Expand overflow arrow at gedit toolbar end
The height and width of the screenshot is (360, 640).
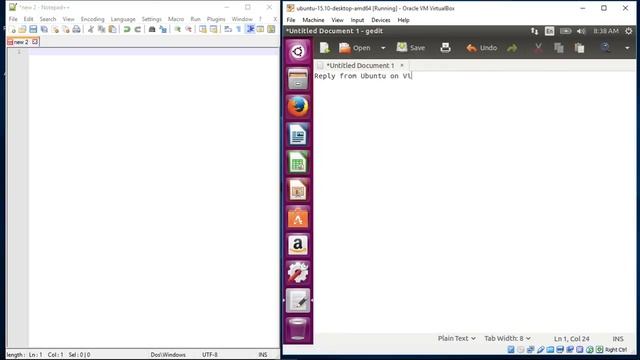627,48
